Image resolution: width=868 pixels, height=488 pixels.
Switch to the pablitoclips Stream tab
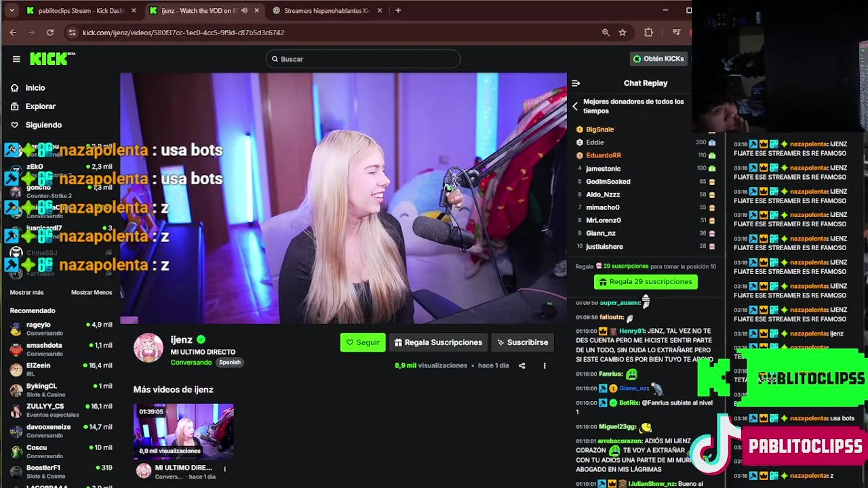point(81,10)
